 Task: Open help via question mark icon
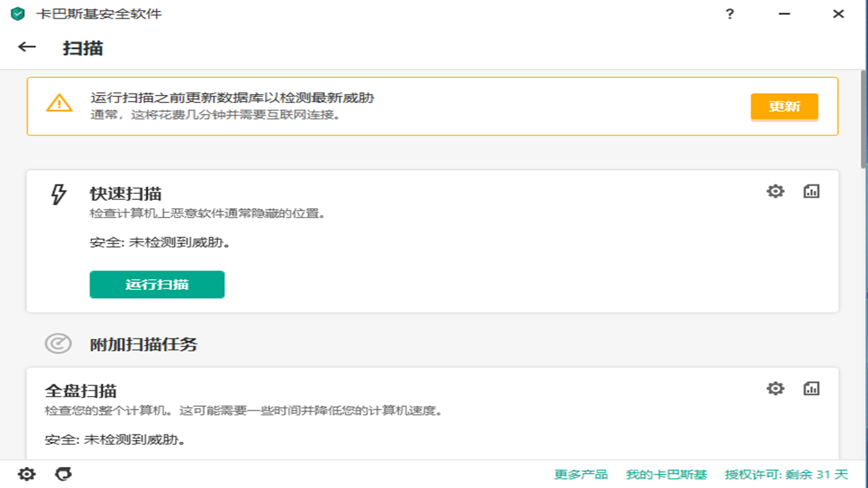click(x=730, y=13)
